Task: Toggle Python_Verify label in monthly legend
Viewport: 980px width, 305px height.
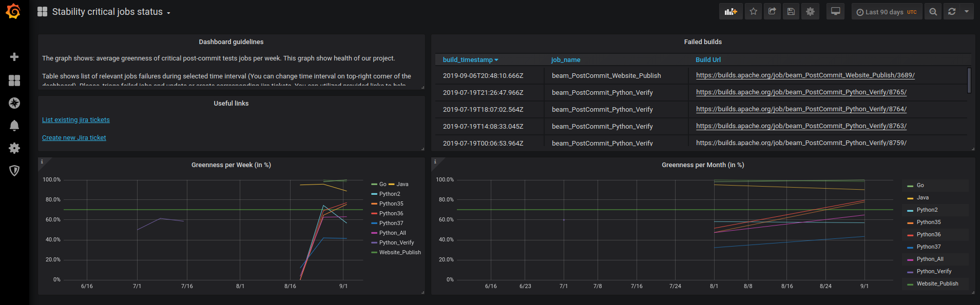Action: pos(934,272)
